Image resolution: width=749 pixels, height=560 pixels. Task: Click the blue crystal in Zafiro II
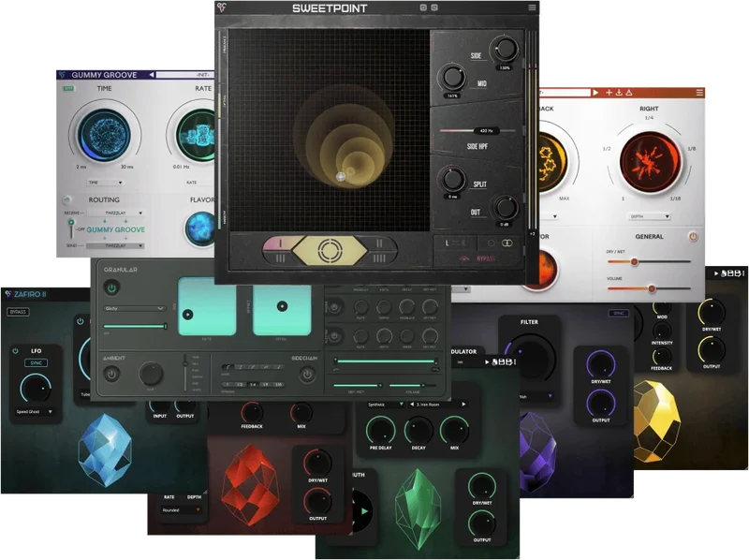pyautogui.click(x=105, y=451)
